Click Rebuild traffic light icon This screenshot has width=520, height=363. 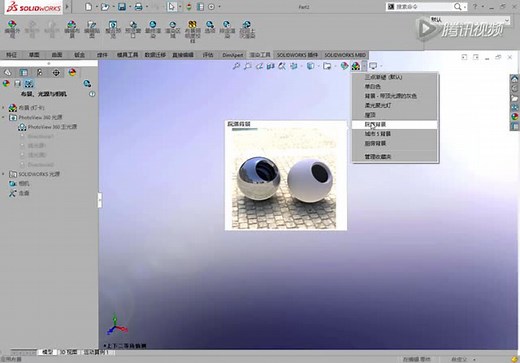189,7
